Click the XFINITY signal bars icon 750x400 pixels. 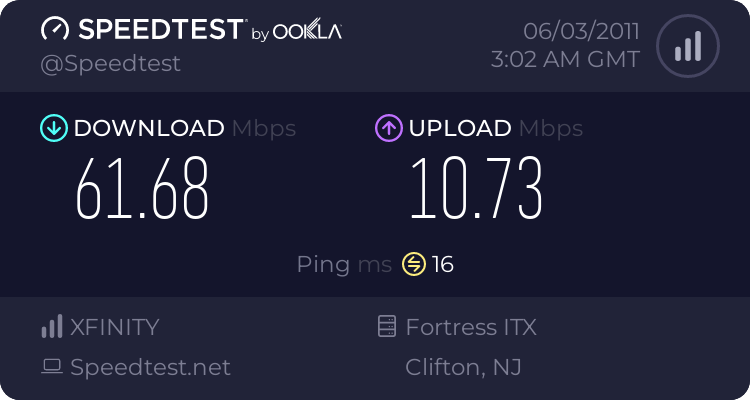pyautogui.click(x=51, y=327)
